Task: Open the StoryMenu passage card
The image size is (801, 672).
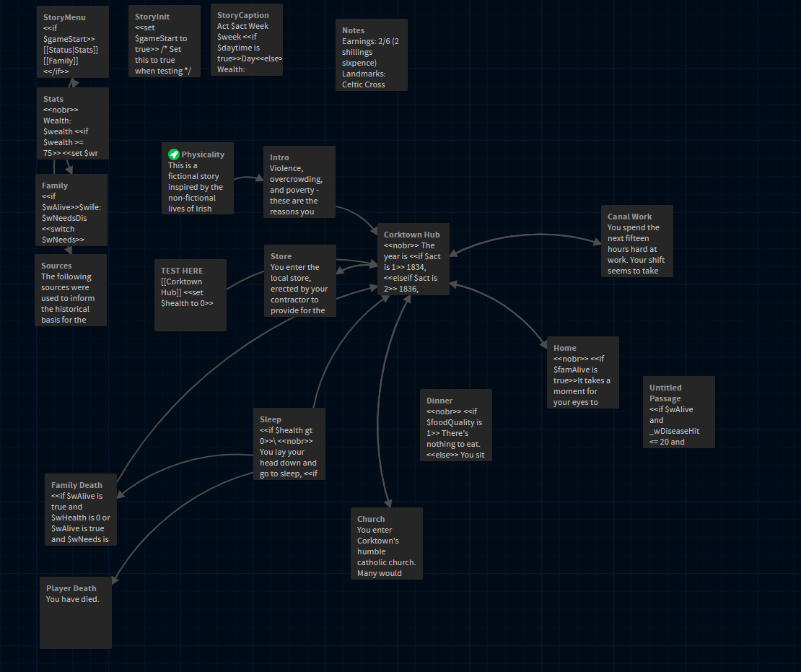Action: [x=72, y=42]
